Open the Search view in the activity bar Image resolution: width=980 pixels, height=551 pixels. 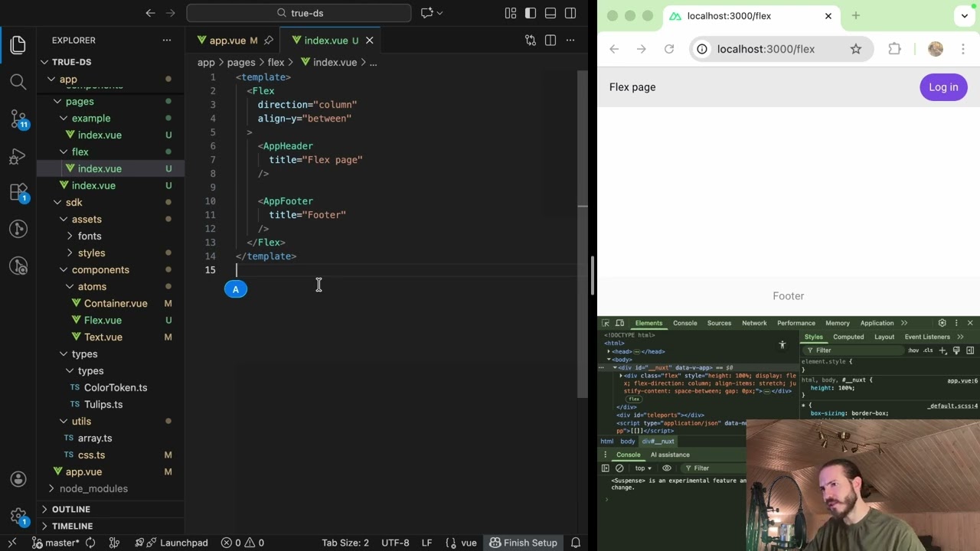18,82
